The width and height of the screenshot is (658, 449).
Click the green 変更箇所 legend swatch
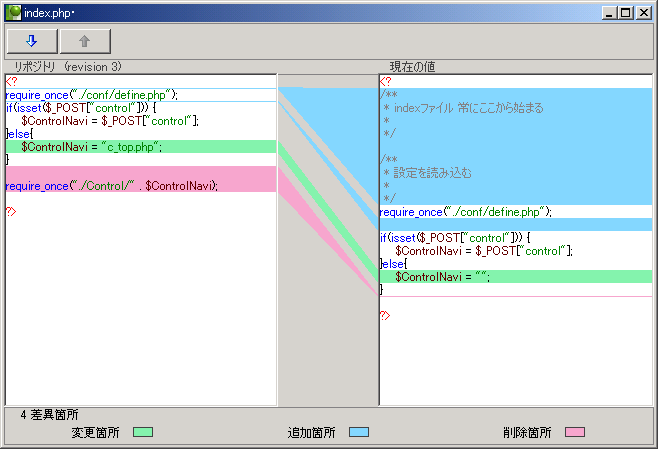[143, 432]
